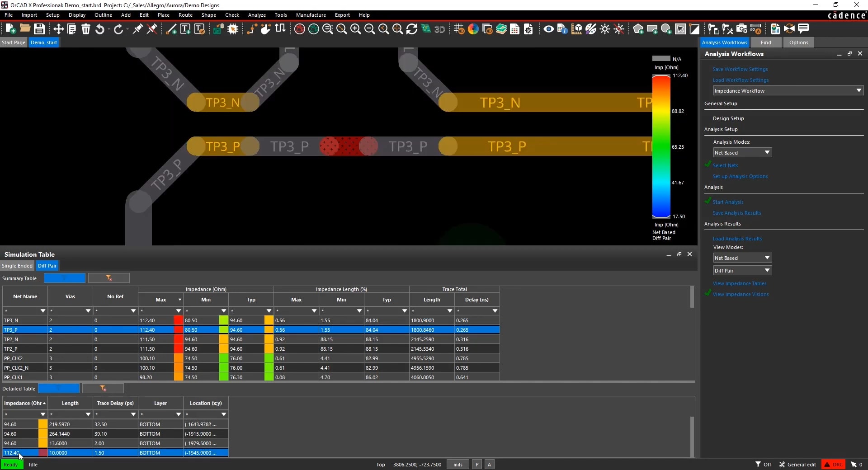Viewport: 868px width, 470px height.
Task: Open the Analyze menu
Action: coord(256,15)
